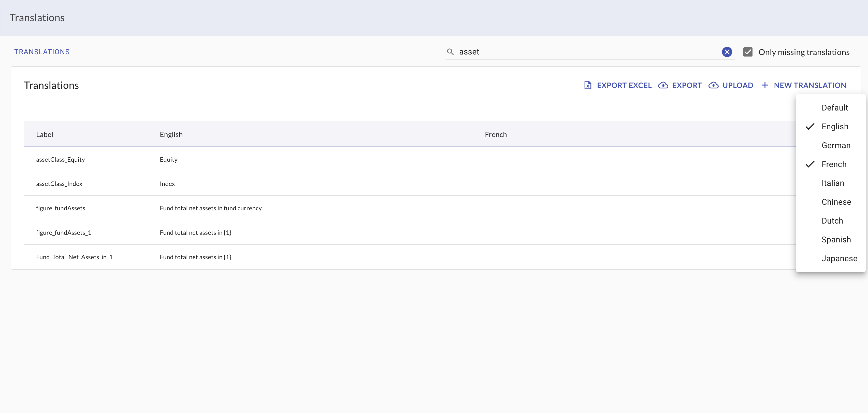Click the Excel file export icon
The width and height of the screenshot is (868, 413).
pyautogui.click(x=588, y=85)
